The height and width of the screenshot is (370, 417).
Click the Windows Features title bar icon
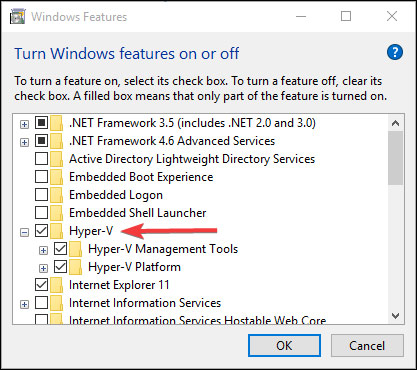(x=17, y=17)
